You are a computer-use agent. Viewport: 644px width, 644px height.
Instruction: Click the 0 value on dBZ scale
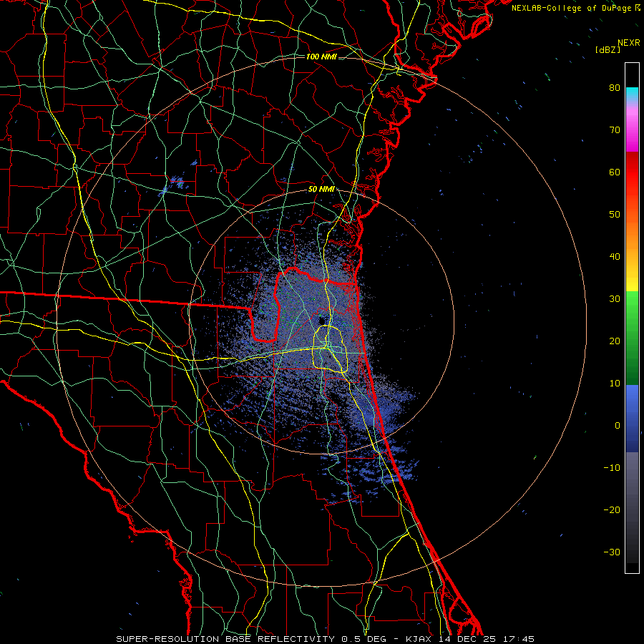(618, 426)
